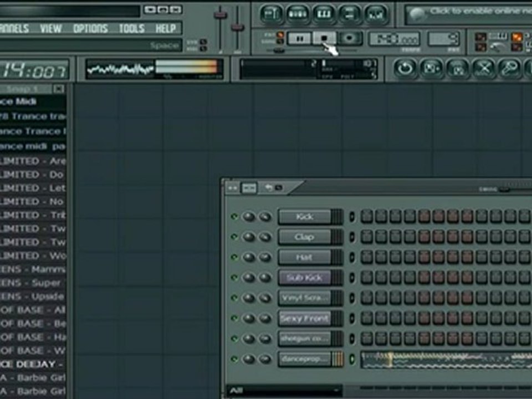Adjust the master pitch slider

[x=238, y=27]
